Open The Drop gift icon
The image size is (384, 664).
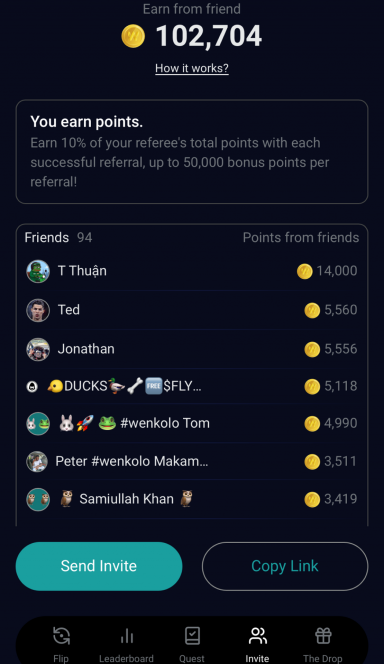323,636
